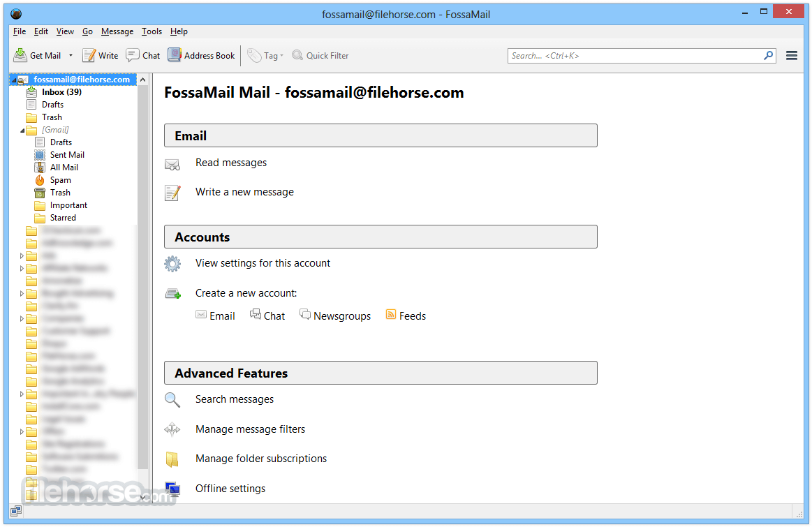Select the Spam folder

[x=60, y=180]
